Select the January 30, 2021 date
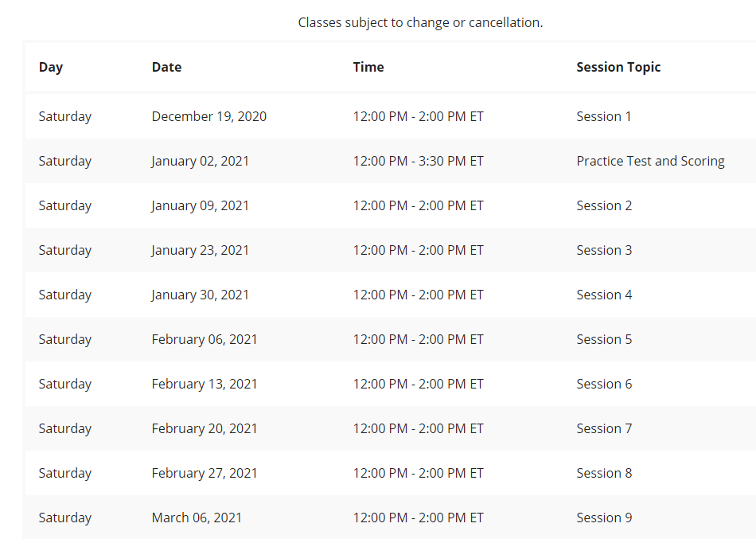Image resolution: width=756 pixels, height=539 pixels. [200, 295]
